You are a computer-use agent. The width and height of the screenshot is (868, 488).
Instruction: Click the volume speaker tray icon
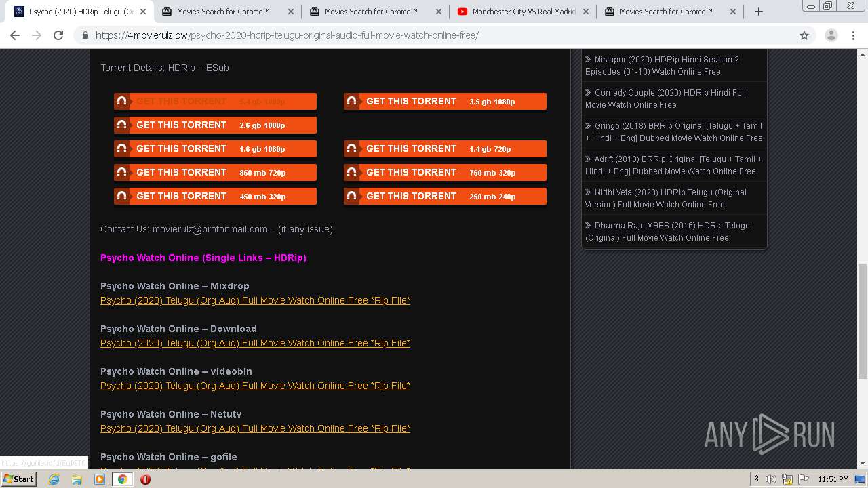pyautogui.click(x=770, y=479)
